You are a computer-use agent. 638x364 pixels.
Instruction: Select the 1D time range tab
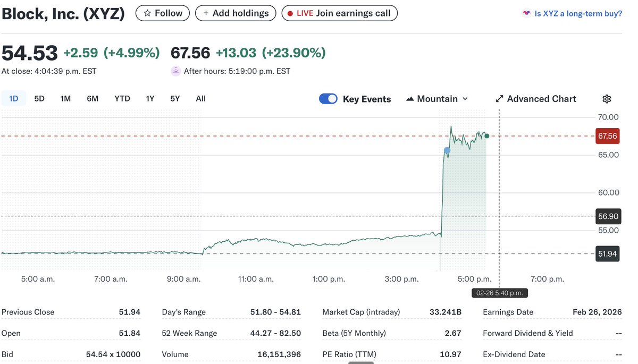(x=14, y=98)
